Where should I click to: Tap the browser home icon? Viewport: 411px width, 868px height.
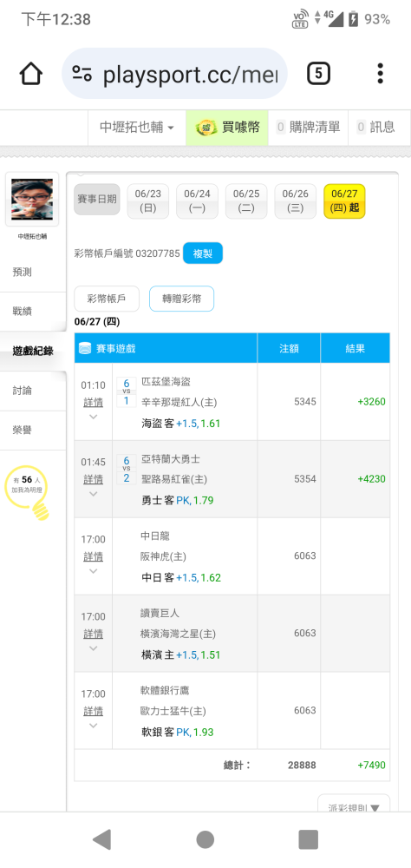[x=31, y=73]
